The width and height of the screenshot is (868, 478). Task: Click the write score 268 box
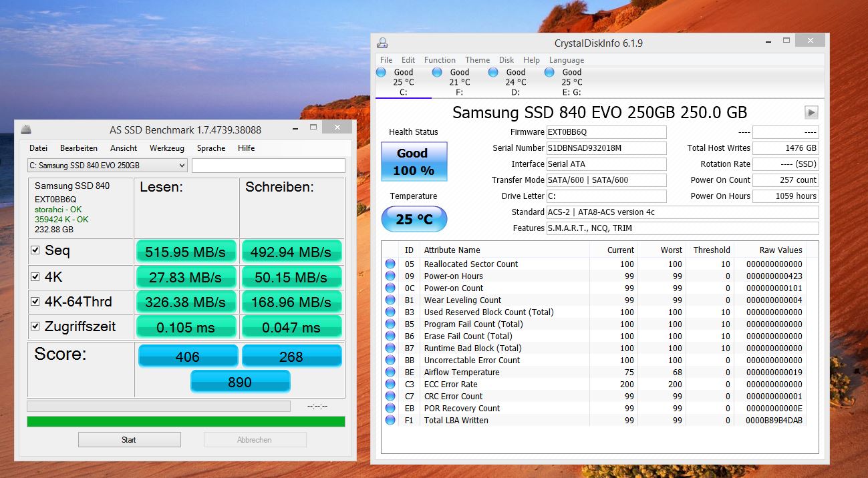click(291, 356)
